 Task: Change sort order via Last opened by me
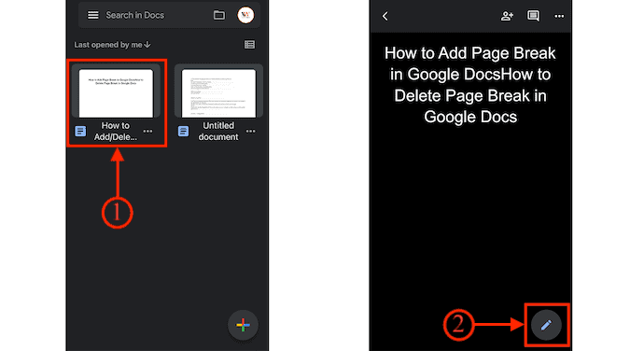113,45
